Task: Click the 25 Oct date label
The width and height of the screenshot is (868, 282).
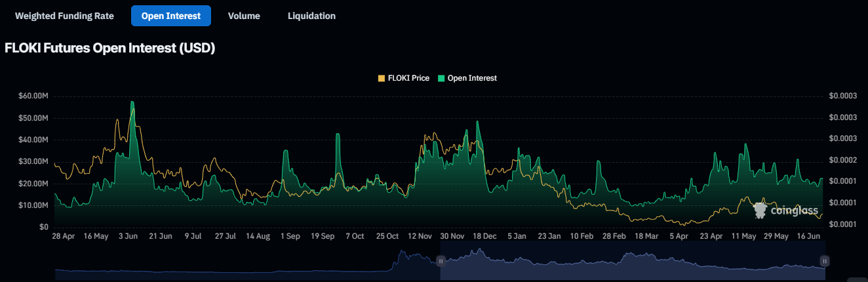Action: pyautogui.click(x=387, y=236)
